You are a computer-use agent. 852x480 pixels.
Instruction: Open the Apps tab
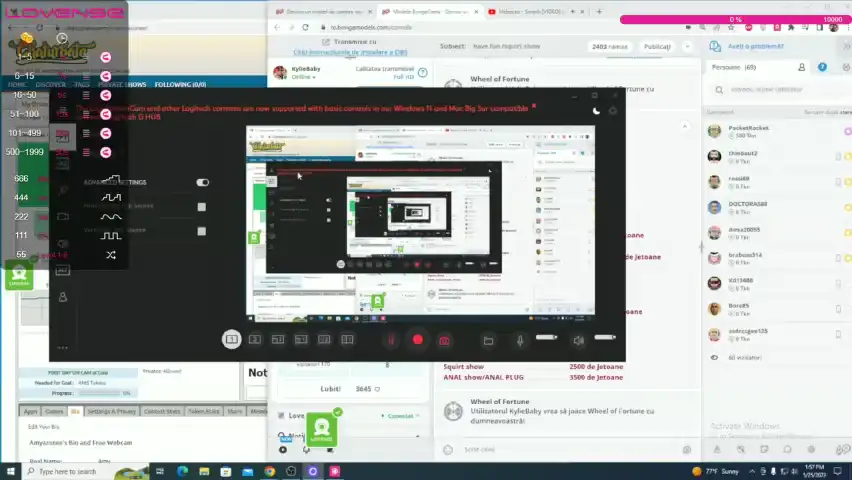click(x=30, y=412)
